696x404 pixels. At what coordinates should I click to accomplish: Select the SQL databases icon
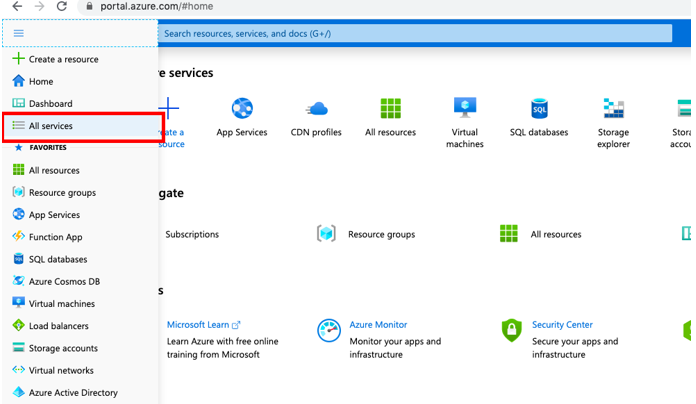pyautogui.click(x=539, y=108)
